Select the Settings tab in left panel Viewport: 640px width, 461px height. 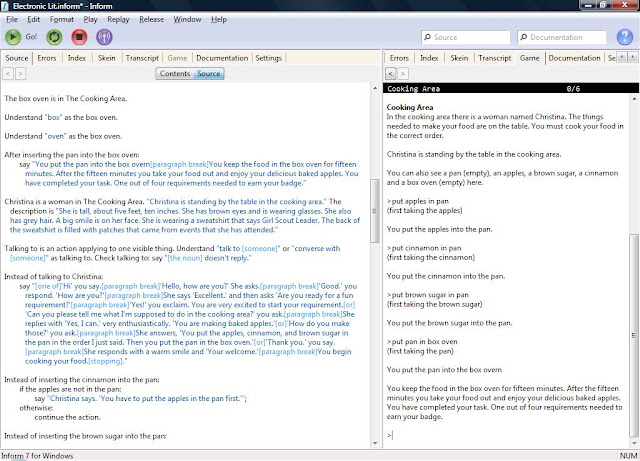(x=269, y=58)
